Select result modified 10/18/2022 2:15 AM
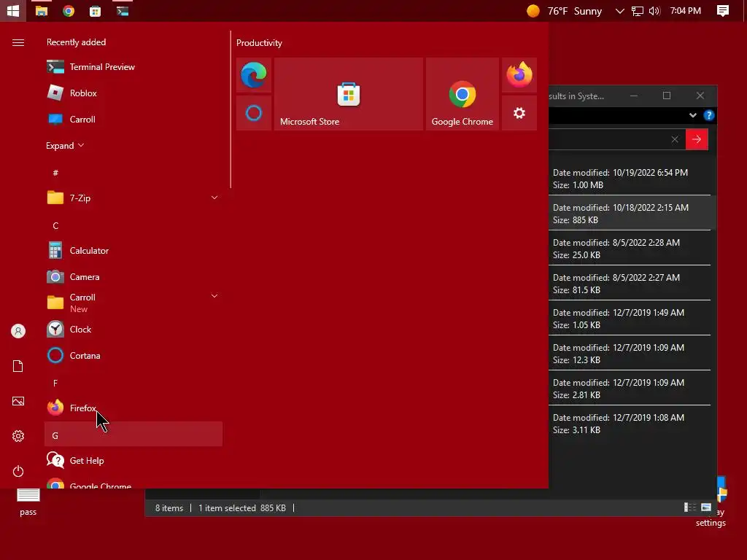Screen dimensions: 747x560 tap(630, 214)
